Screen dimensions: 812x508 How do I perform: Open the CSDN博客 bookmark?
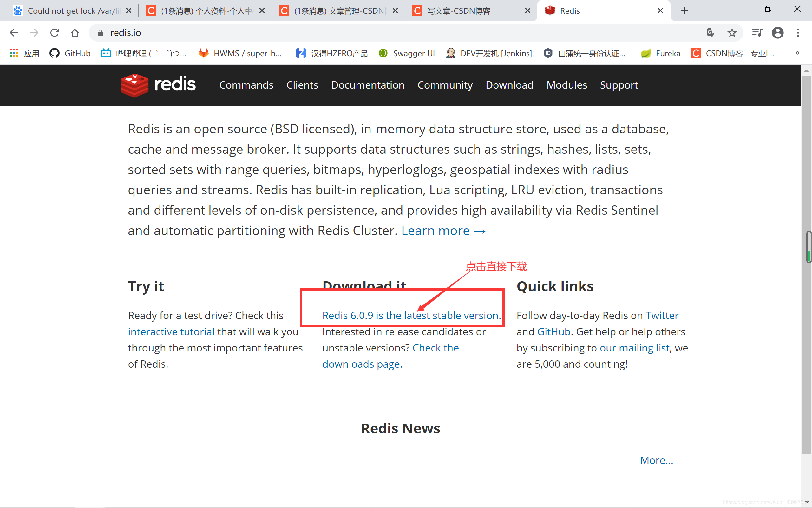pyautogui.click(x=732, y=53)
